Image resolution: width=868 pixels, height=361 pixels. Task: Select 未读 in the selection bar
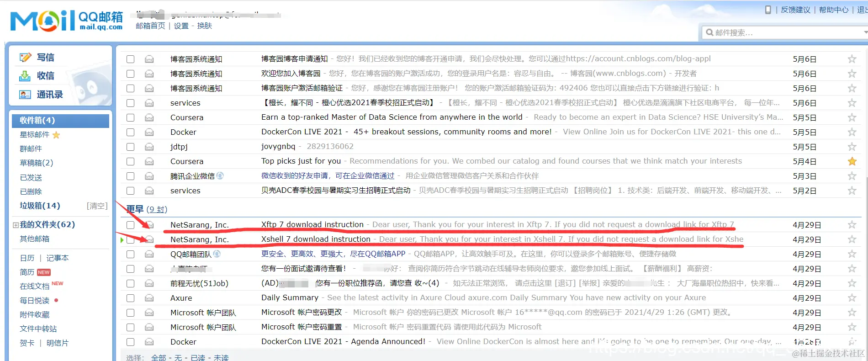pos(221,357)
